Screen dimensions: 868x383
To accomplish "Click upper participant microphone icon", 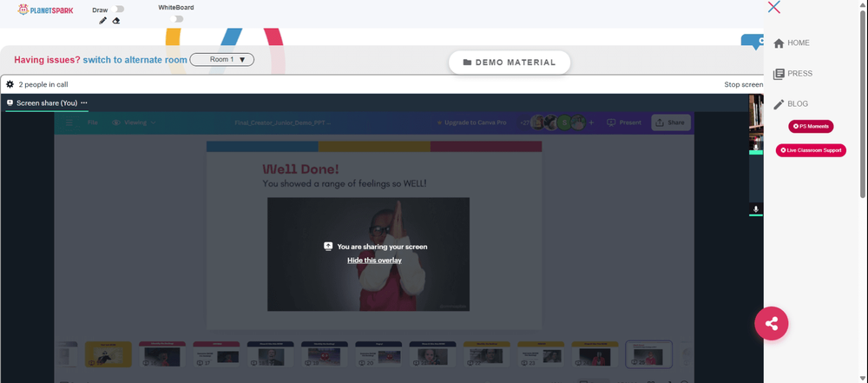I will [x=756, y=147].
